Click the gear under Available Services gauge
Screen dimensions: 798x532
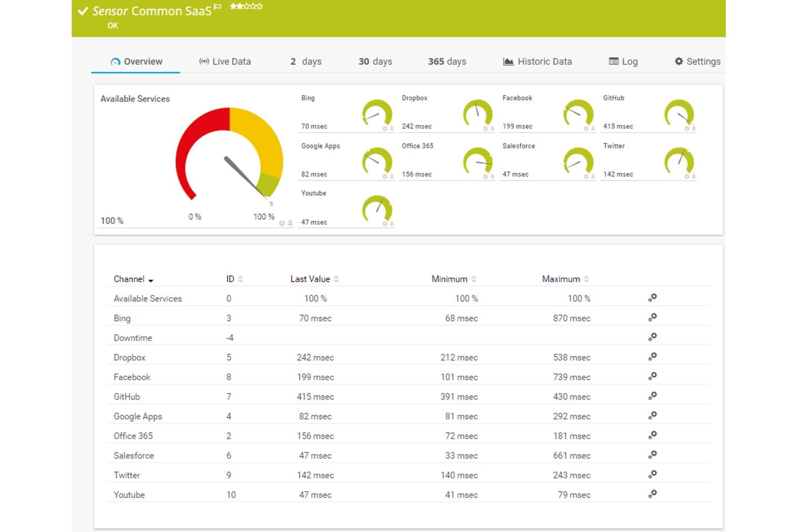pos(282,223)
